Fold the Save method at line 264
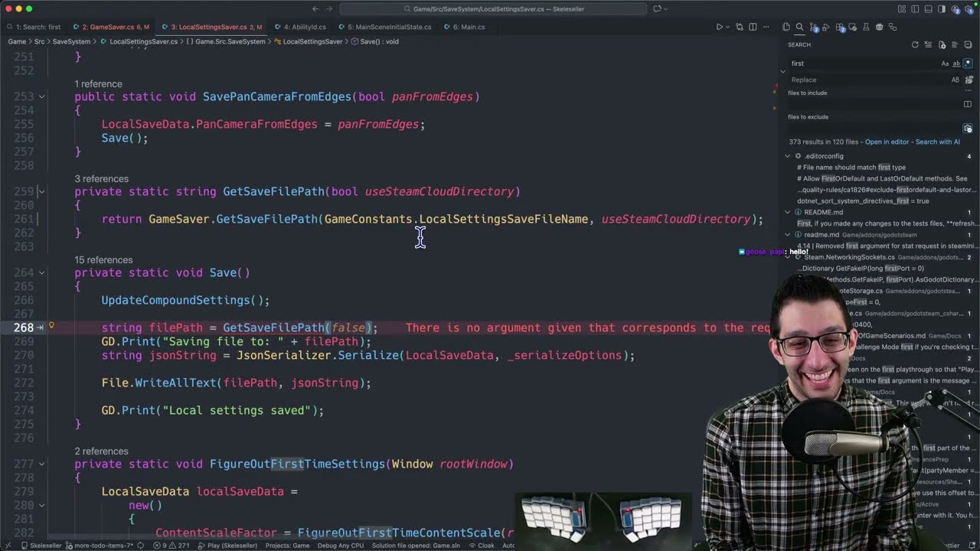Image resolution: width=980 pixels, height=551 pixels. click(x=42, y=272)
